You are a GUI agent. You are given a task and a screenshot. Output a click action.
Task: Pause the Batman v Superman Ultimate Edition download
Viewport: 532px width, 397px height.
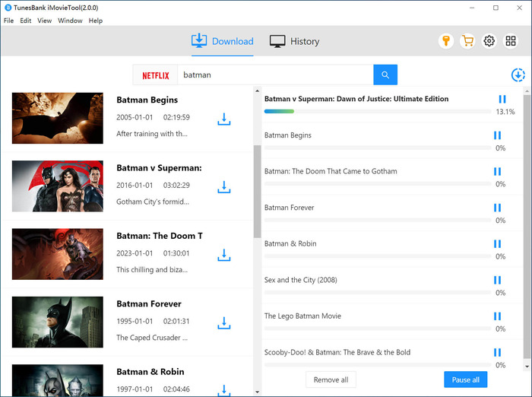[502, 100]
